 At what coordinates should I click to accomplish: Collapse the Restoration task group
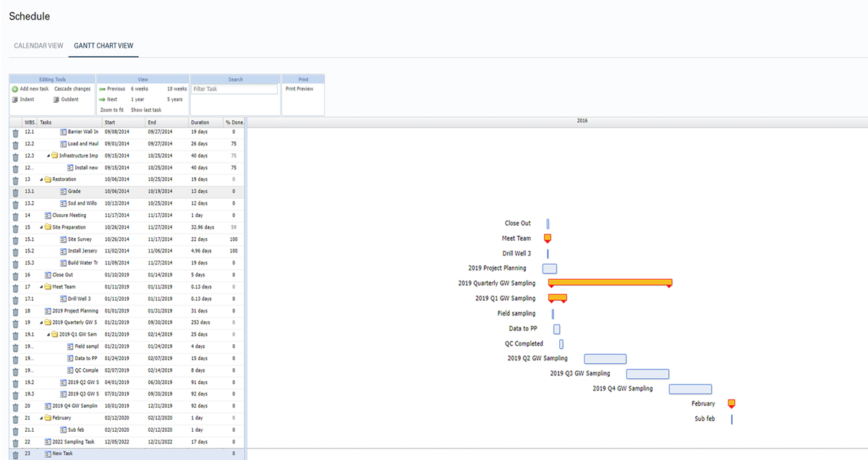tap(42, 179)
